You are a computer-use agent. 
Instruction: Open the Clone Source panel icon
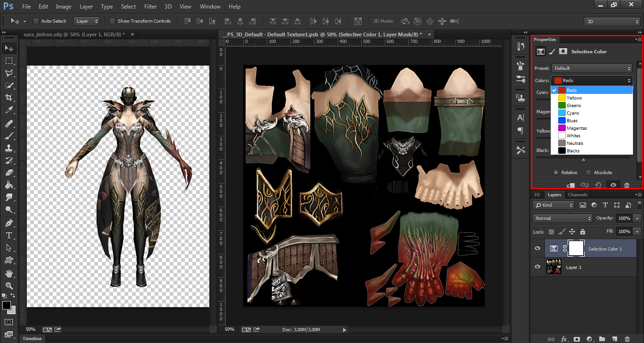pos(520,98)
